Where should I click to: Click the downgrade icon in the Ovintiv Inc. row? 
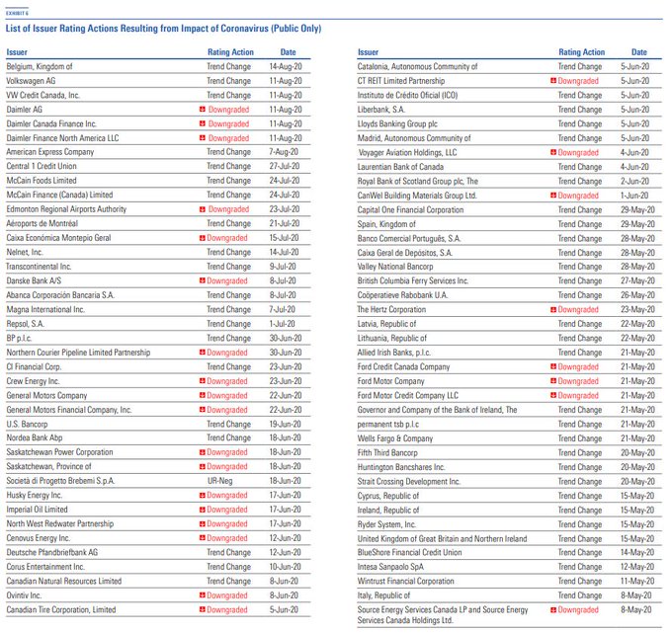pyautogui.click(x=203, y=595)
